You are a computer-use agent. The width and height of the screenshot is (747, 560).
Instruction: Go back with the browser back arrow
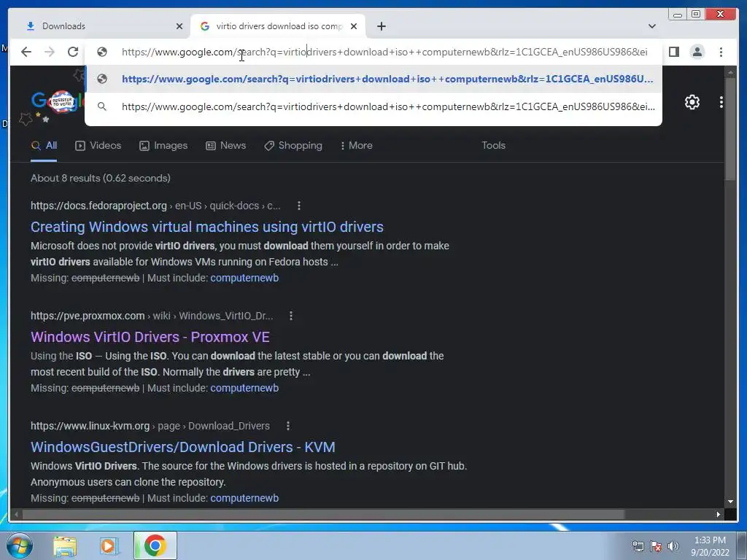(x=26, y=52)
